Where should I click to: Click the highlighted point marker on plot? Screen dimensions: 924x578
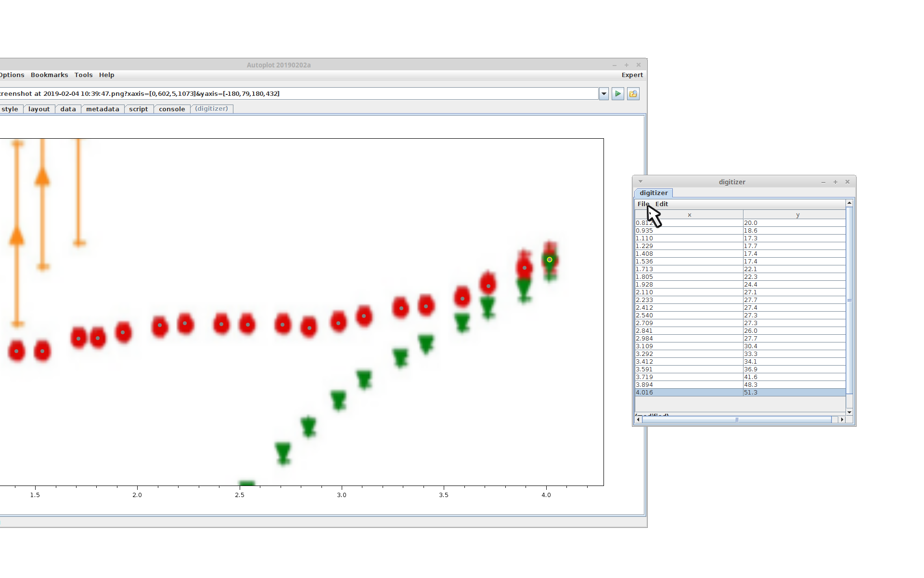click(550, 260)
